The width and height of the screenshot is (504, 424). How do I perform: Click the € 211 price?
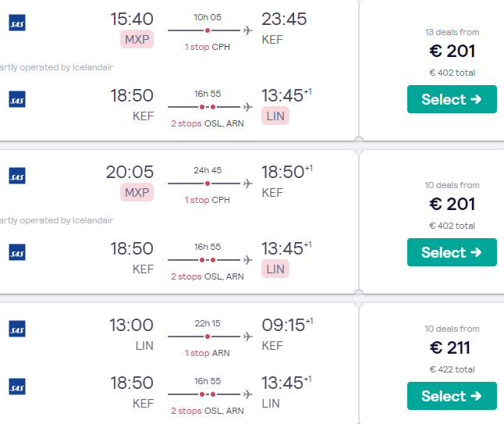(452, 347)
